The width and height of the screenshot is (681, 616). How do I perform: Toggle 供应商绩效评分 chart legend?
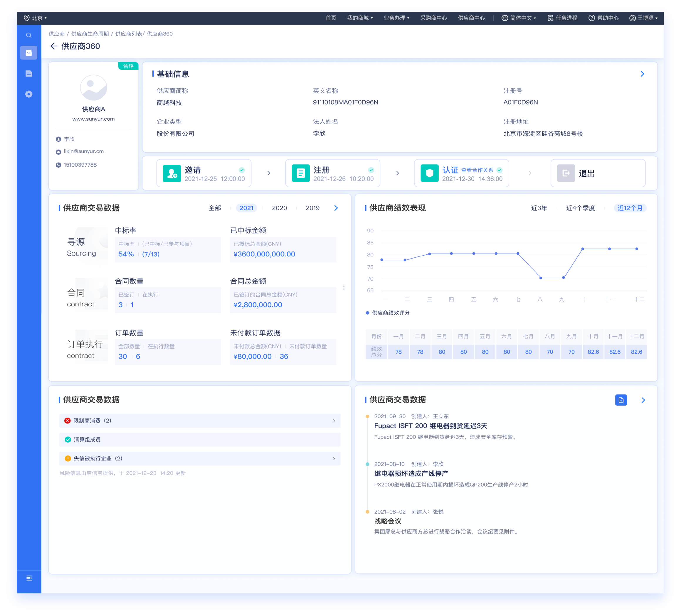coord(387,313)
